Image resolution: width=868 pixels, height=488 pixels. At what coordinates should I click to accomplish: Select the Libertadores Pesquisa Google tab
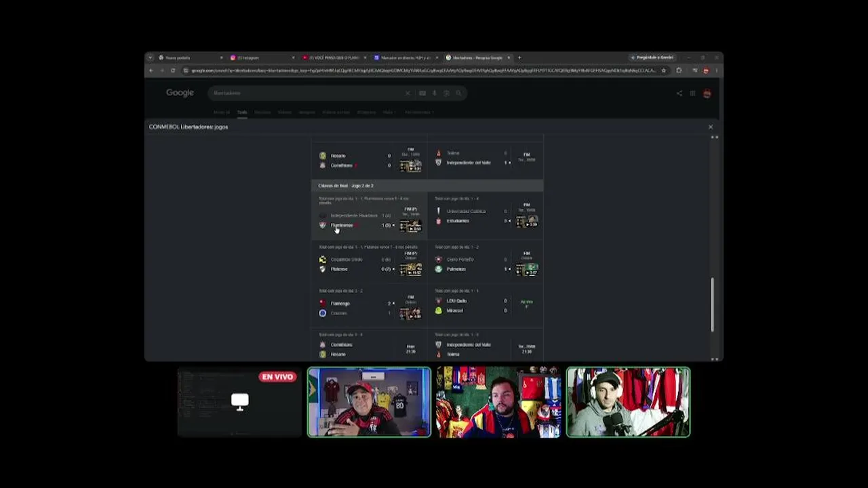click(x=479, y=58)
